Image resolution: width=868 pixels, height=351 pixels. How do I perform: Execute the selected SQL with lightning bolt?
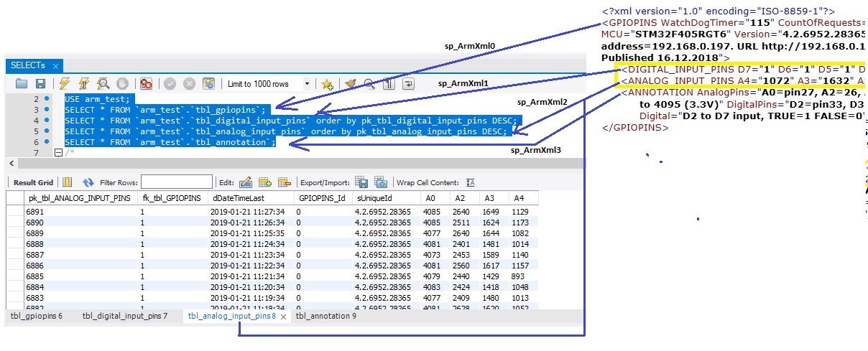click(65, 84)
